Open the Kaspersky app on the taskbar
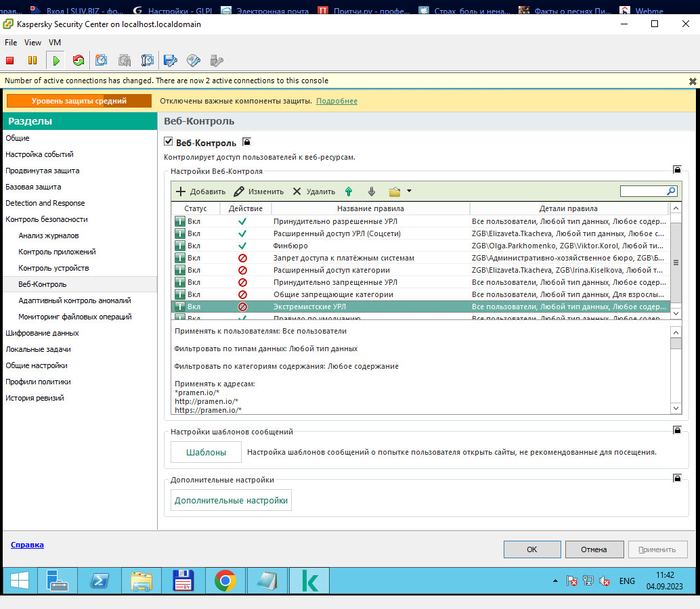Image resolution: width=700 pixels, height=609 pixels. click(311, 581)
